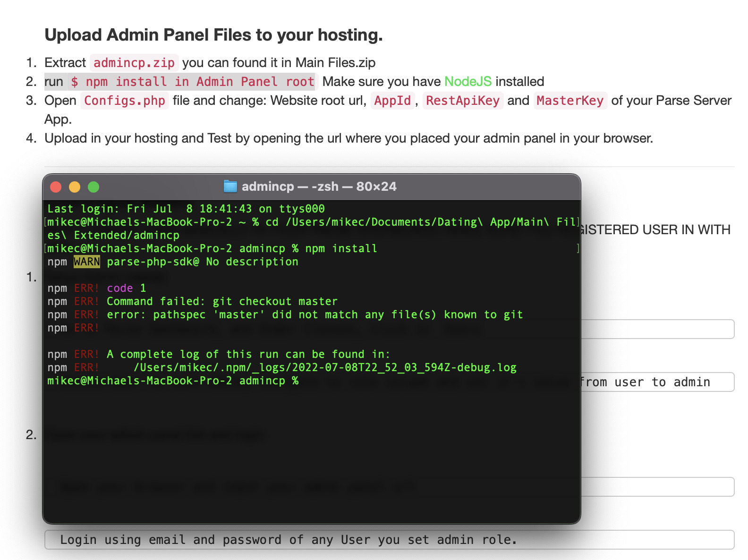The image size is (748, 560).
Task: Click the terminal title 'admincp — -zsh — 80×24'
Action: click(x=319, y=187)
